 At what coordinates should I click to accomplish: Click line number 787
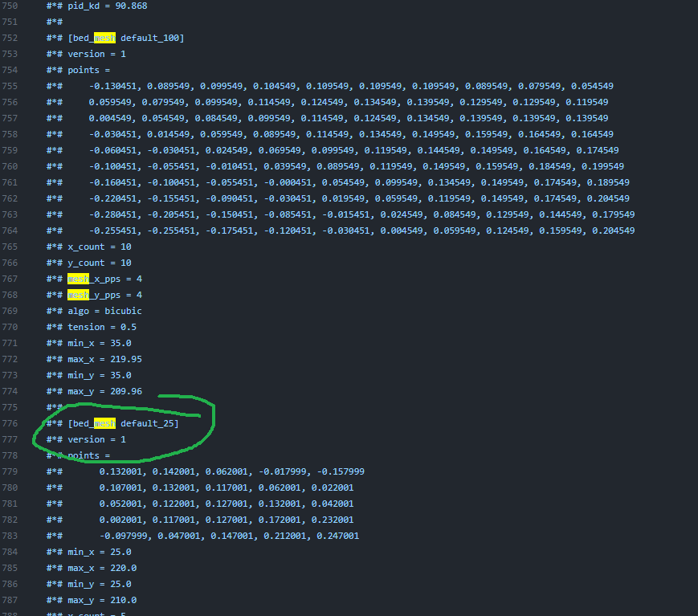coord(11,600)
